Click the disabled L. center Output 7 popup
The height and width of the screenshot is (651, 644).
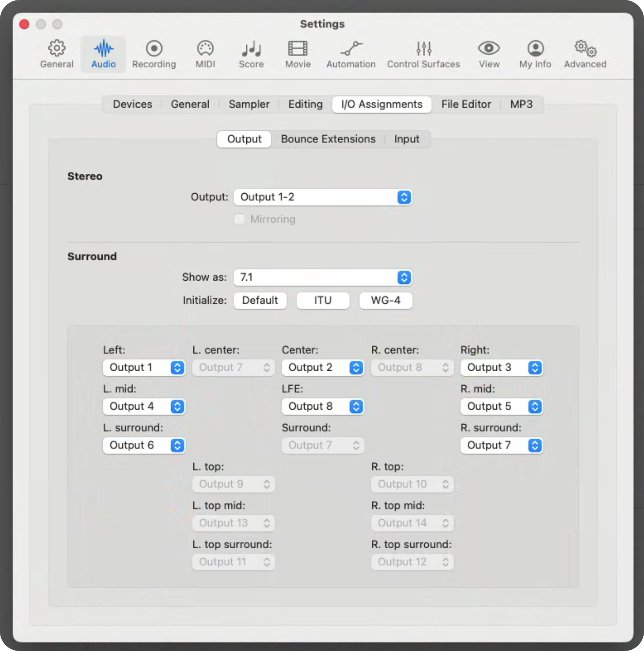(233, 368)
